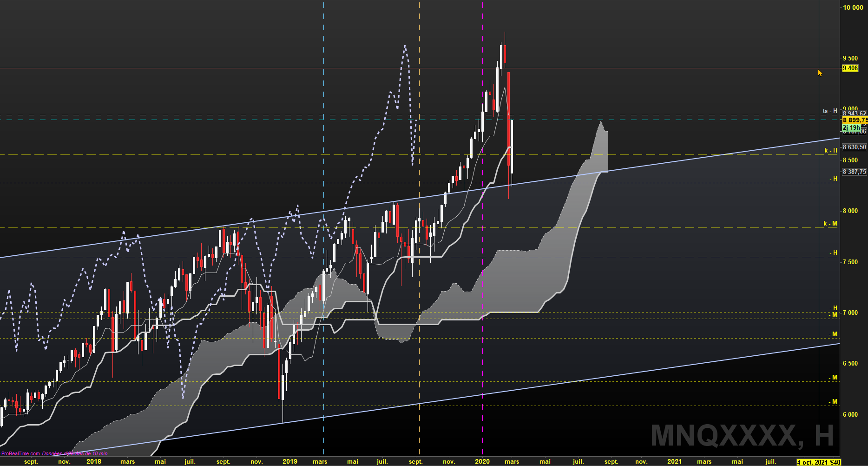The height and width of the screenshot is (466, 868).
Task: Click the 2021 label on time axis
Action: click(674, 461)
